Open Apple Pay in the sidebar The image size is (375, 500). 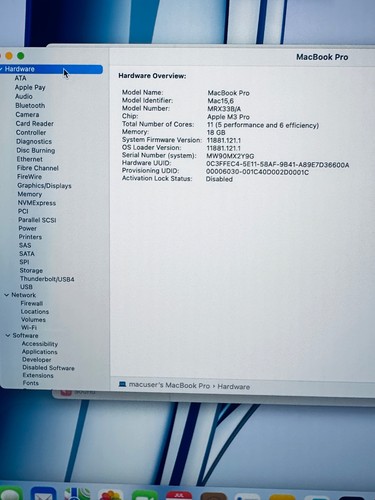tap(30, 87)
